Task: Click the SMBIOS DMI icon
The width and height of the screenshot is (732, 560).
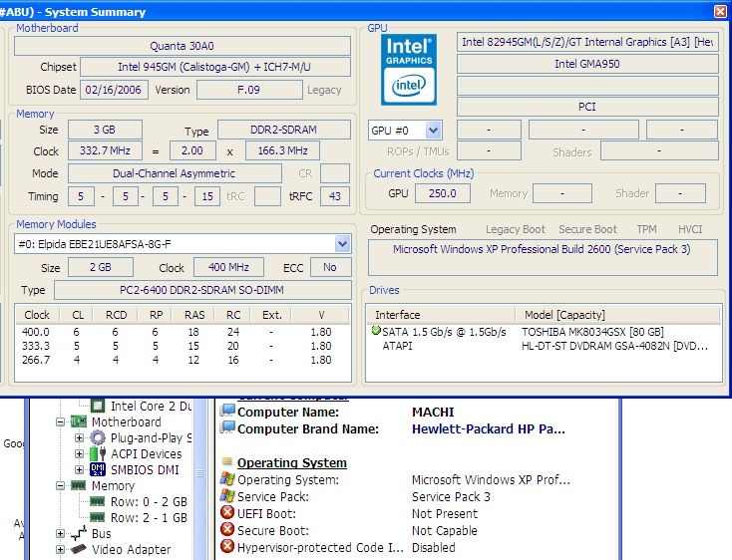Action: click(98, 469)
